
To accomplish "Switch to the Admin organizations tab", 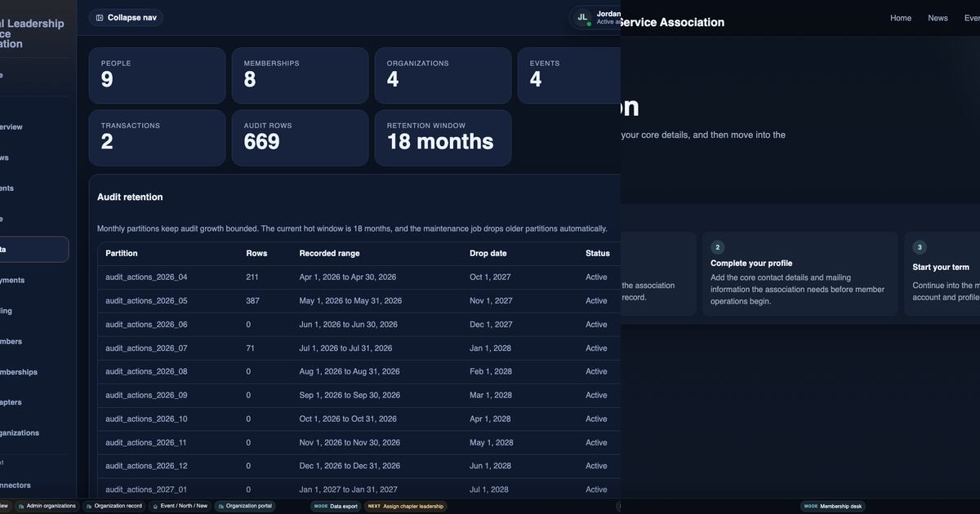I will (47, 506).
